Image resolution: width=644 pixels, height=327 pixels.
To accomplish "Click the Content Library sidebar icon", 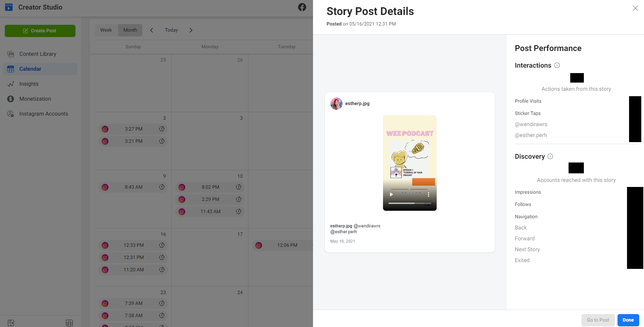I will pos(11,54).
